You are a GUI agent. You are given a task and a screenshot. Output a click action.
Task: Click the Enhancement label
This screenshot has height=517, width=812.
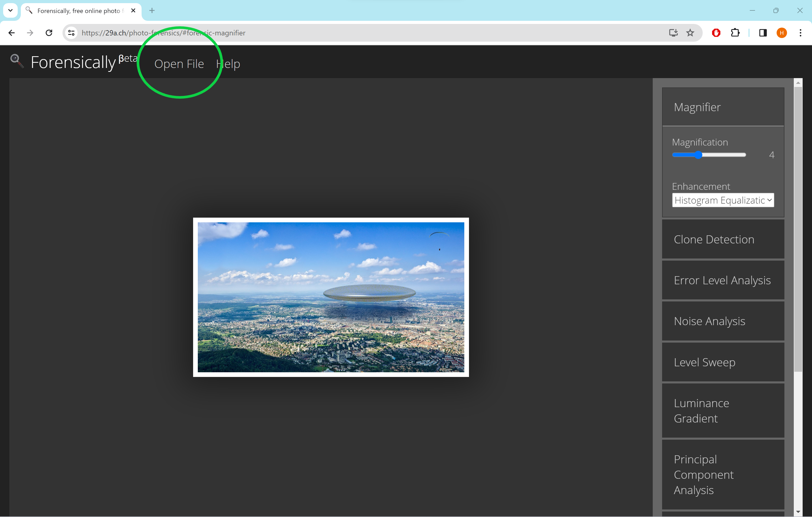click(x=701, y=186)
